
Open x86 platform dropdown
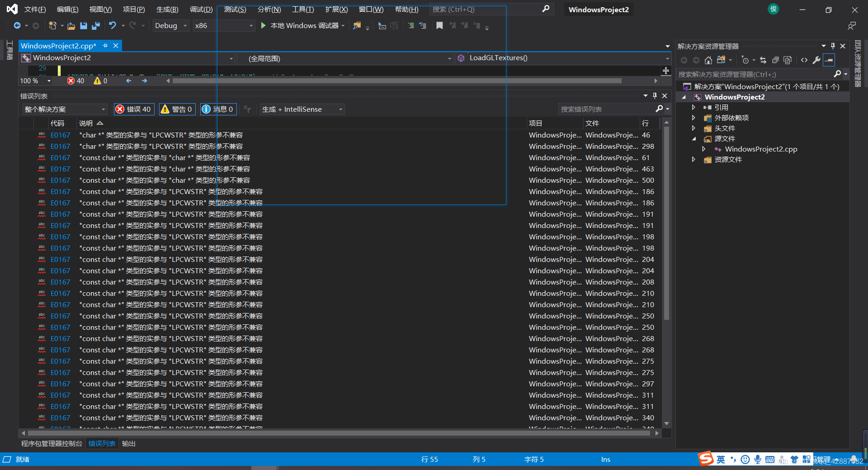point(224,26)
